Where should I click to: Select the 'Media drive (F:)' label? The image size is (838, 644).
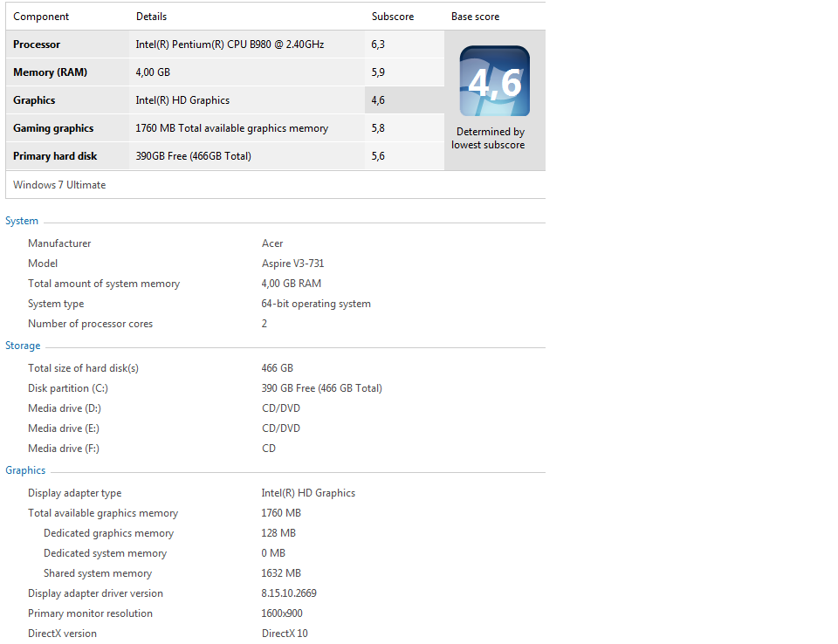pos(64,449)
